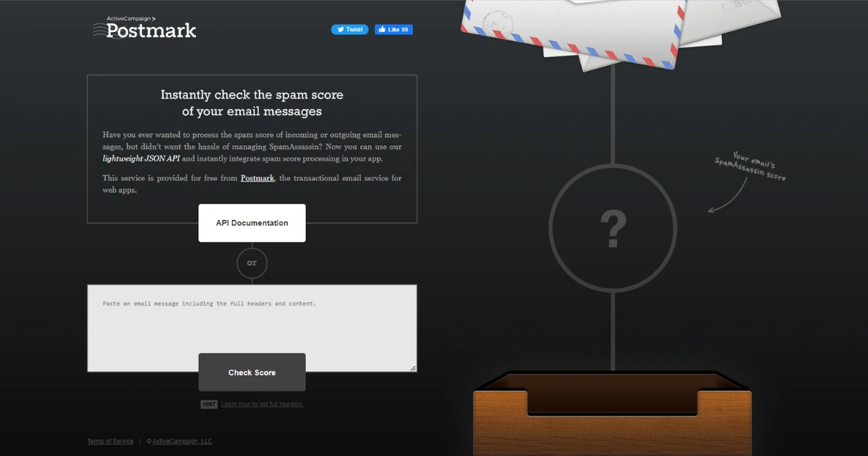The height and width of the screenshot is (456, 868).
Task: Open the Terms of Service link
Action: coord(111,442)
